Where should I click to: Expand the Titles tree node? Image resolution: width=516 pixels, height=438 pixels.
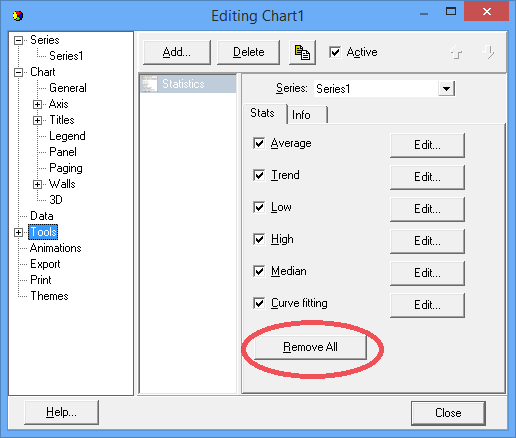click(37, 120)
